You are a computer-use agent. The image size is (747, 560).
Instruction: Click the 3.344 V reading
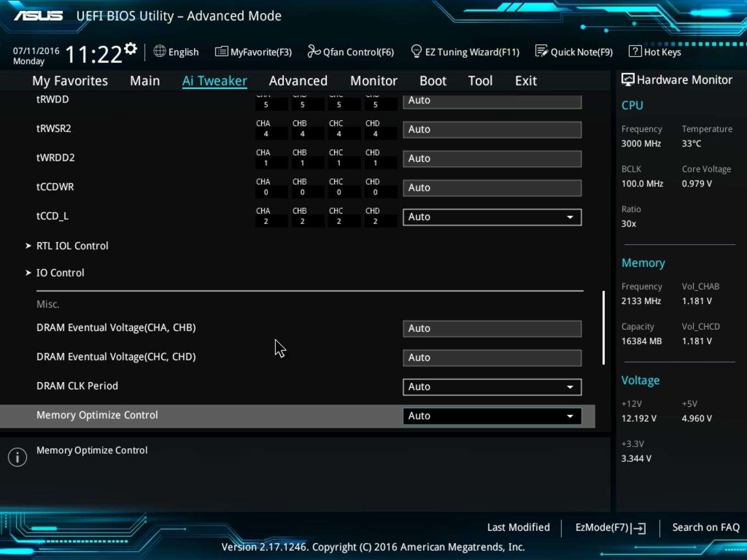636,458
